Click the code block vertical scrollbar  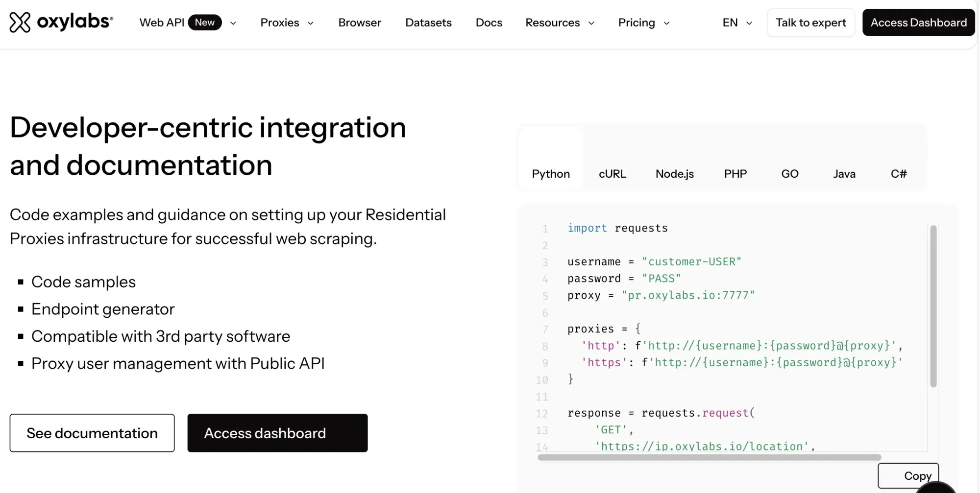(x=933, y=306)
